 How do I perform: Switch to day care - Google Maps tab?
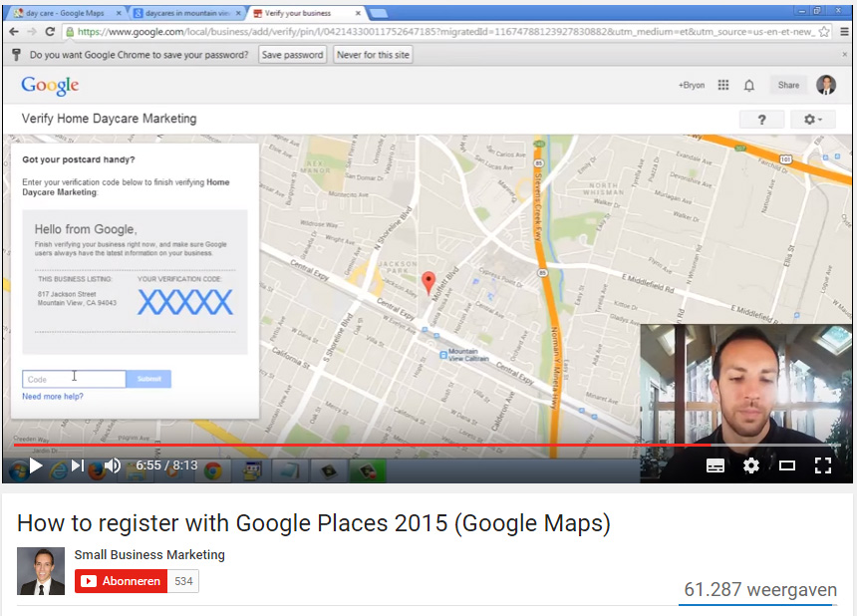click(x=65, y=13)
